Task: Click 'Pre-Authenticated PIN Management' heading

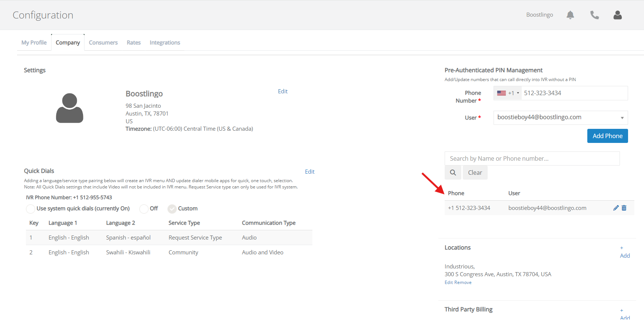Action: pos(494,70)
